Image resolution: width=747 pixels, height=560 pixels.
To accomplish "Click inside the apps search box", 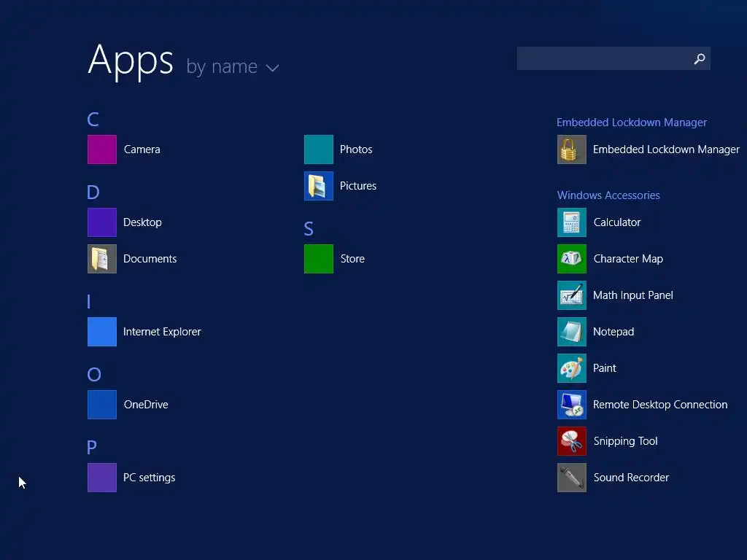I will pyautogui.click(x=614, y=58).
